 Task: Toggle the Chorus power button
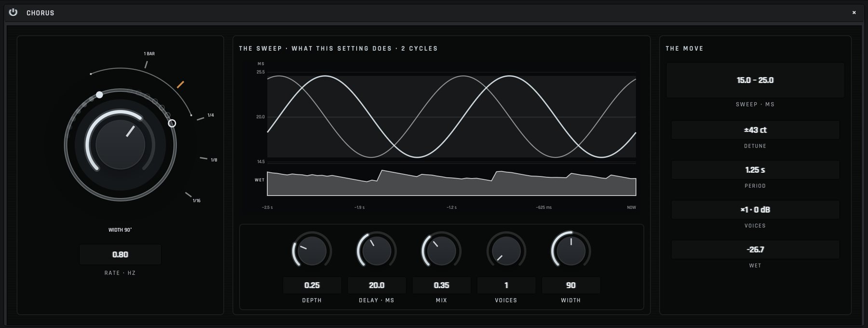pos(13,13)
